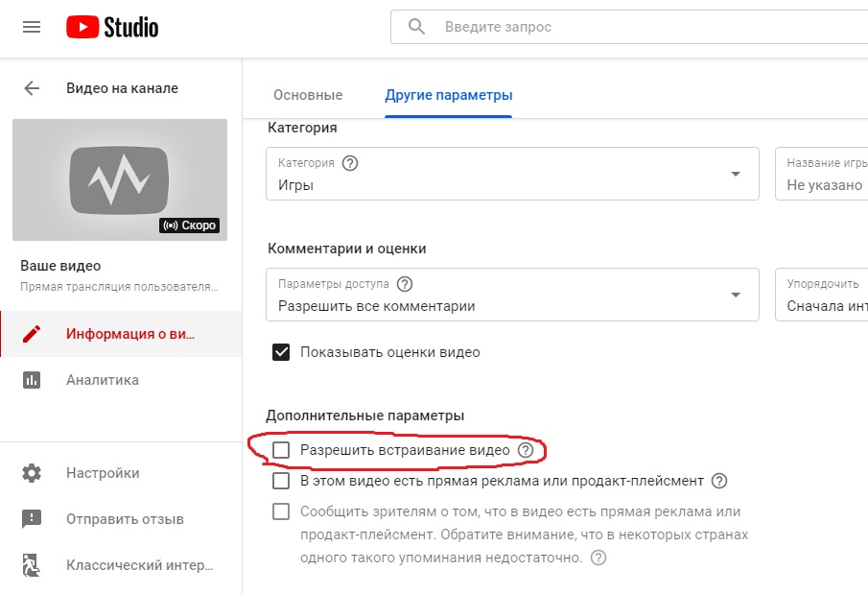
Task: Open the Параметры доступа comments dropdown
Action: point(512,295)
